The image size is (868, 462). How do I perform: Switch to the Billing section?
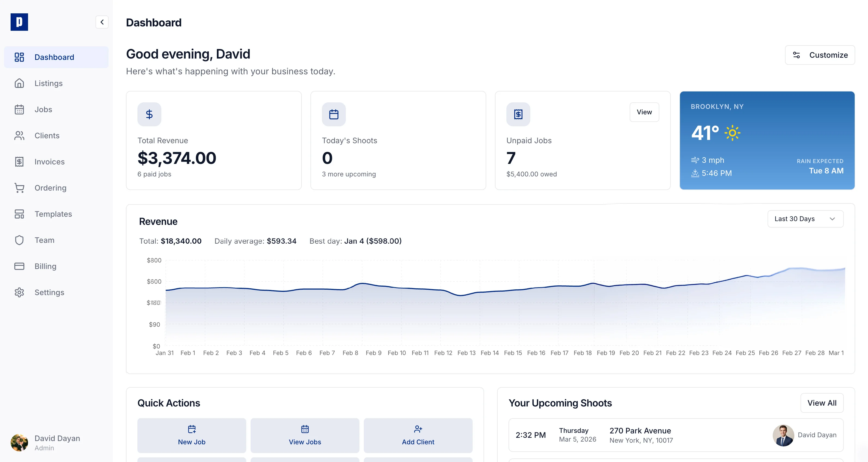[x=45, y=266]
